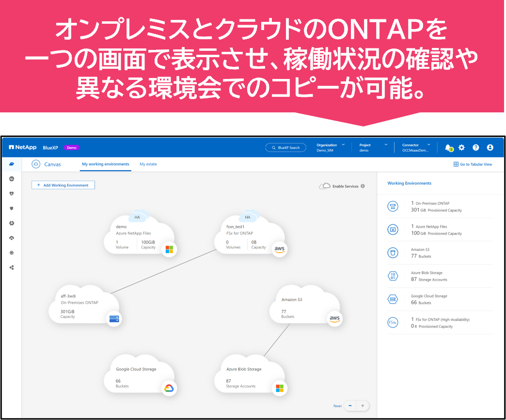
Task: Click Azure NetApp Files icon in right panel
Action: coord(393,230)
